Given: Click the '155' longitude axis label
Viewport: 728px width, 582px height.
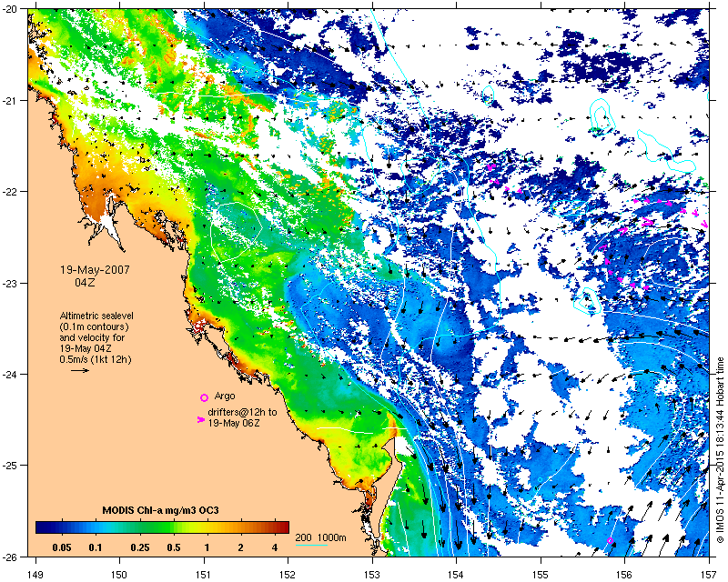Looking at the screenshot, I should point(541,574).
